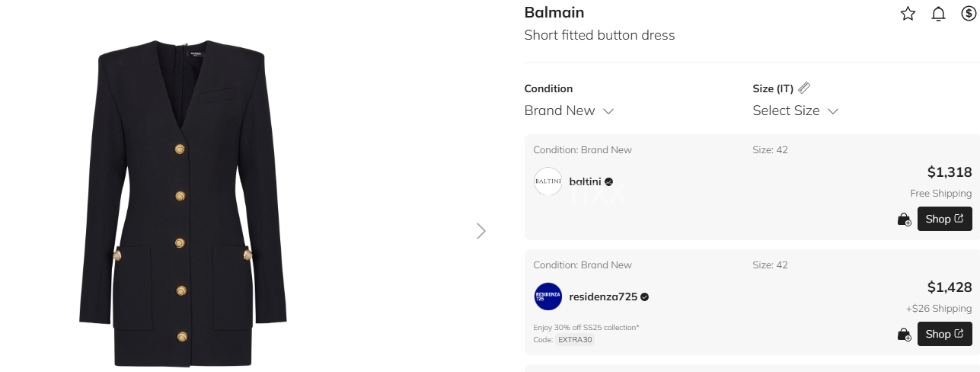Image resolution: width=980 pixels, height=372 pixels.
Task: Open the size guide ruler icon
Action: 804,88
